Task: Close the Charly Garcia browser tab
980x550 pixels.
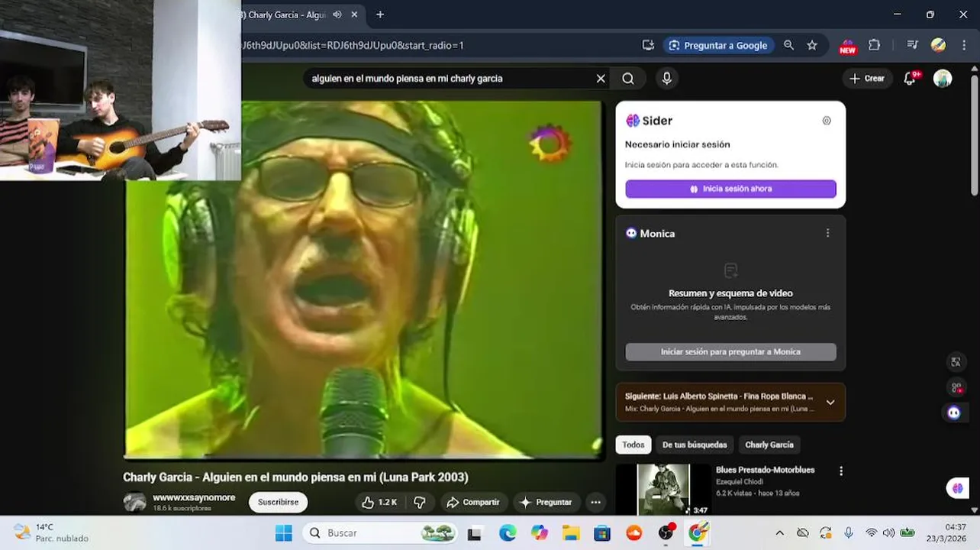Action: (x=354, y=15)
